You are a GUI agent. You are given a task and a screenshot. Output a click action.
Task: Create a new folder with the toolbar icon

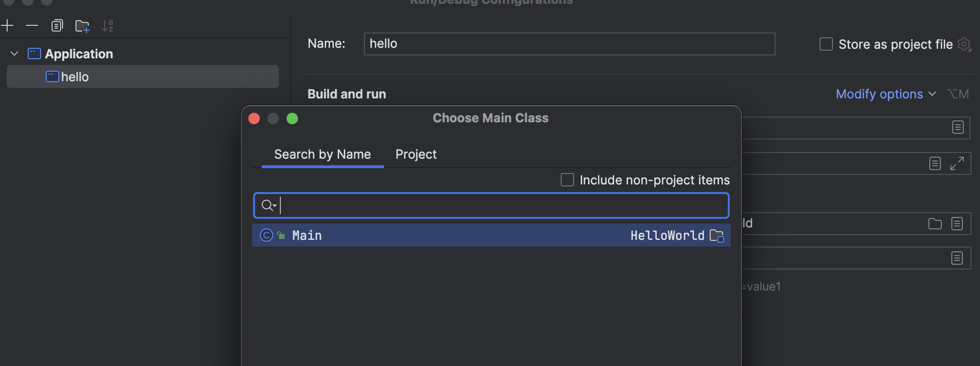point(82,26)
